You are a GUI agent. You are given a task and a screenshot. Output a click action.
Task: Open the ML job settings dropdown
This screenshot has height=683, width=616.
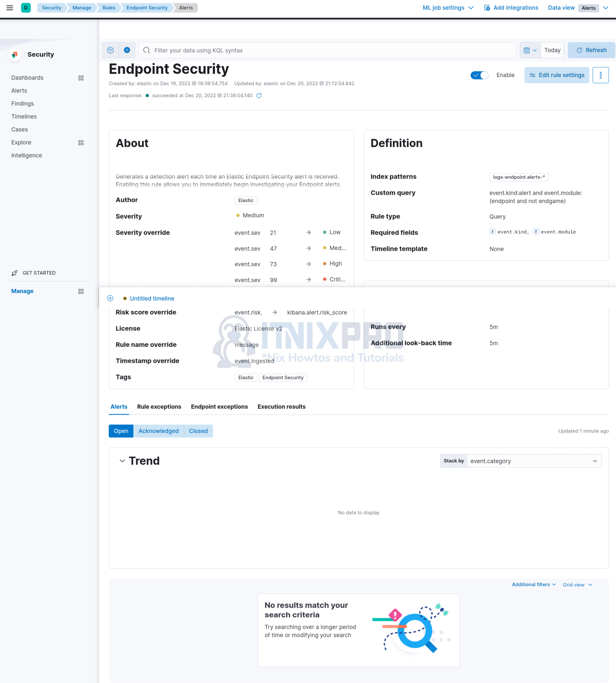pyautogui.click(x=447, y=7)
